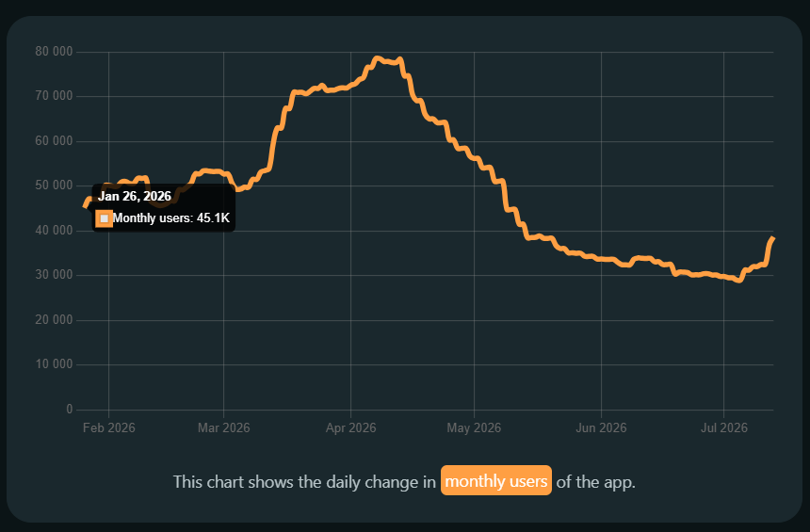Select the Feb 2026 axis label
Image resolution: width=810 pixels, height=532 pixels.
click(x=109, y=427)
